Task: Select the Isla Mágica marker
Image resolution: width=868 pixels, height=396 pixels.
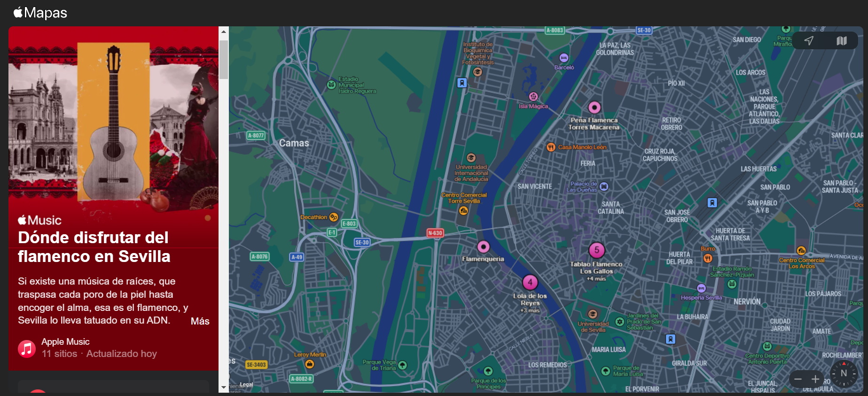Action: tap(533, 96)
